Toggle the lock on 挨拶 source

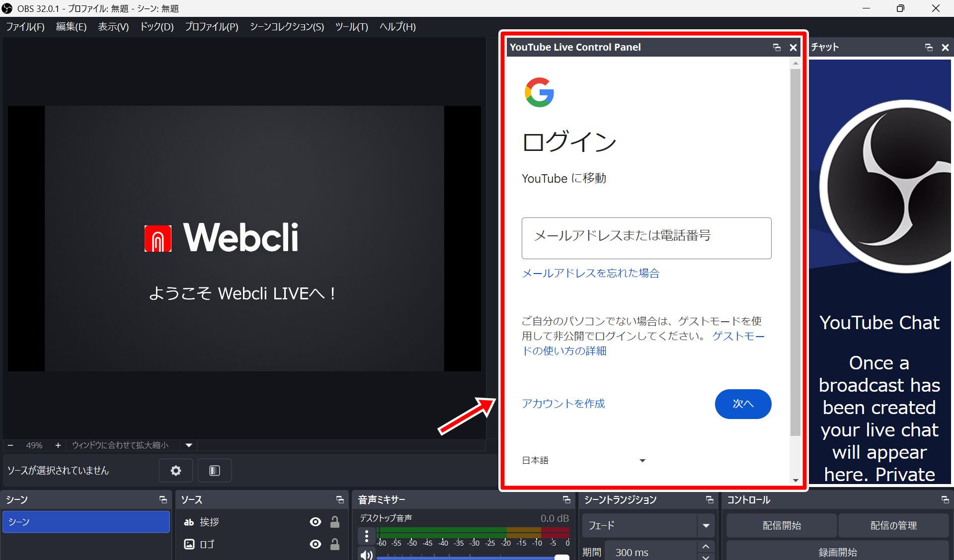335,522
